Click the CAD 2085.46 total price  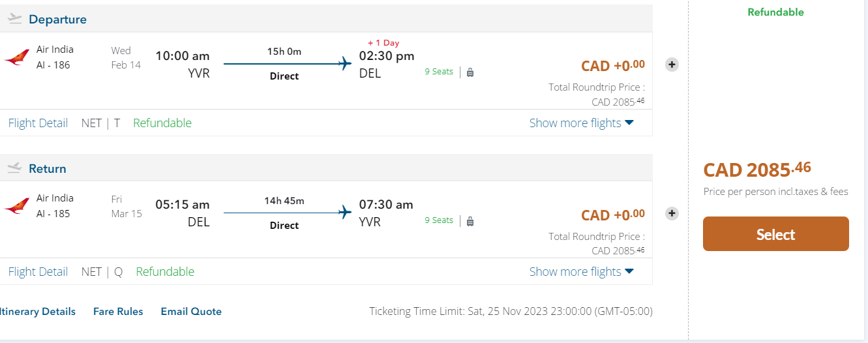click(x=757, y=170)
